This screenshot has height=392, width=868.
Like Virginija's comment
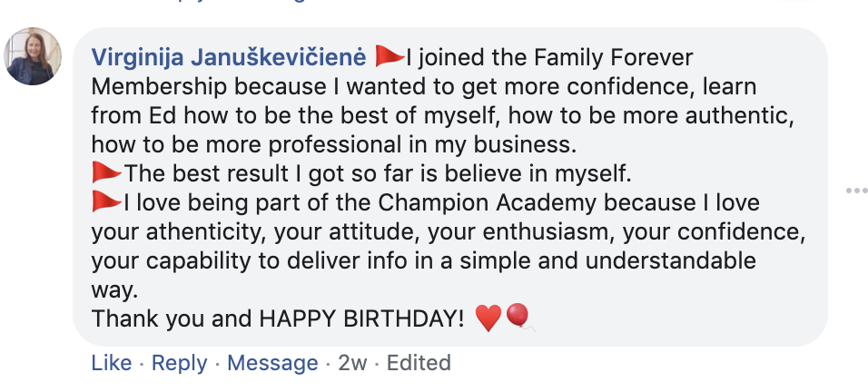pyautogui.click(x=112, y=363)
